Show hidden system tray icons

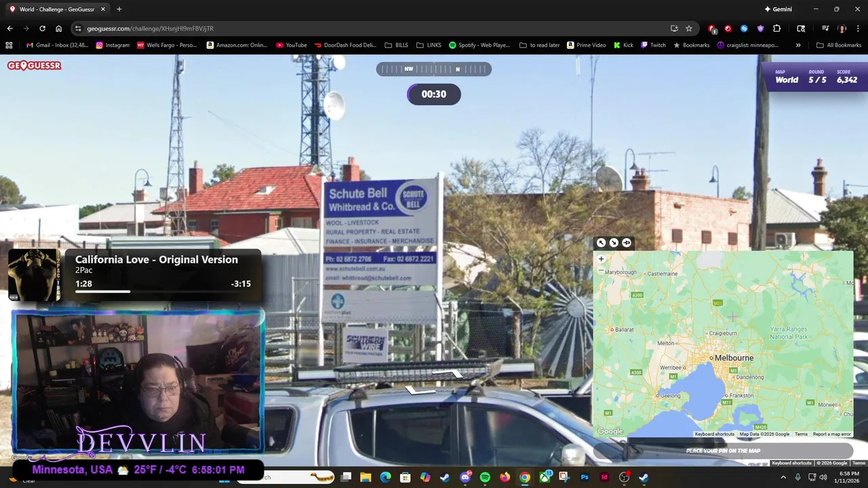[783, 477]
